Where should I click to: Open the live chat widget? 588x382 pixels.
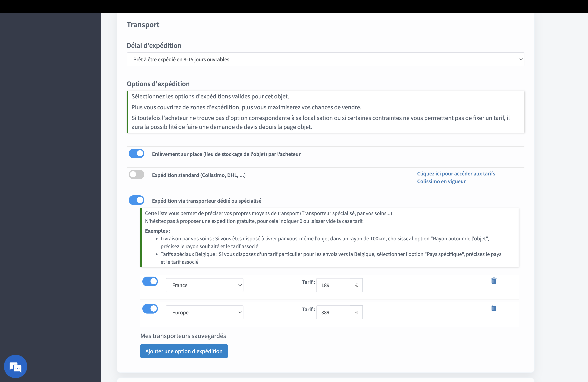tap(15, 366)
